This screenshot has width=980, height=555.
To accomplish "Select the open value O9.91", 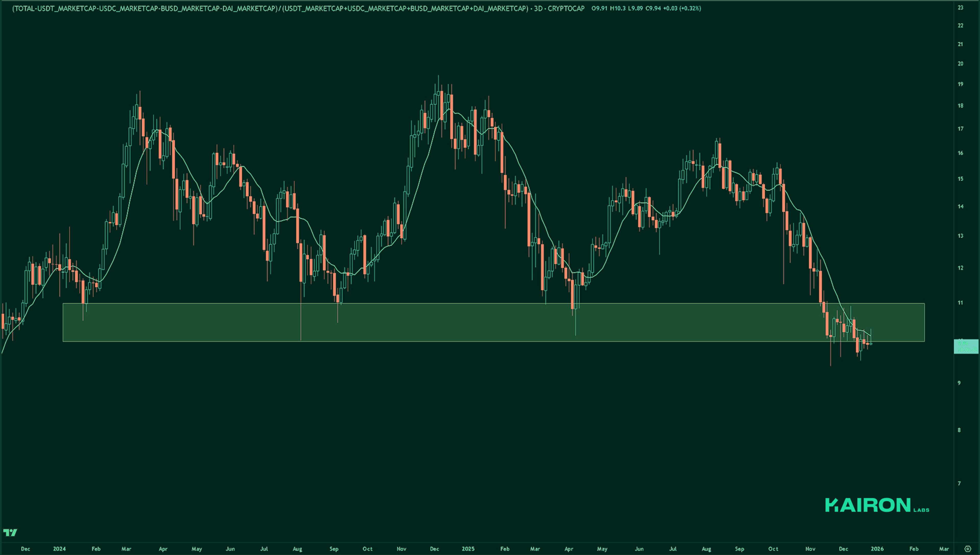I will pos(599,8).
